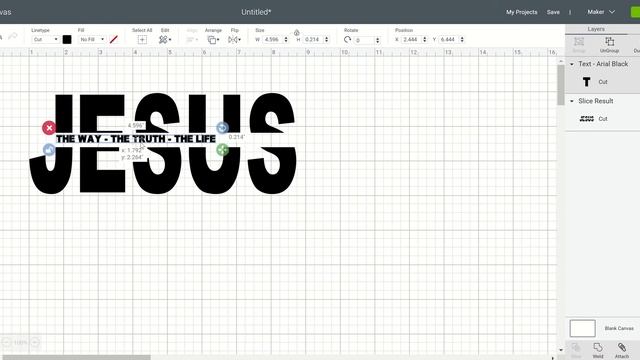Screen dimensions: 640x360
Task: Click the blue lock handle on selection
Action: coord(49,150)
